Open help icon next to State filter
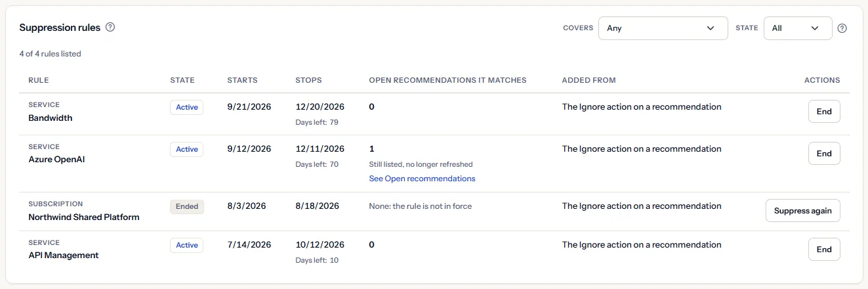 pyautogui.click(x=842, y=28)
